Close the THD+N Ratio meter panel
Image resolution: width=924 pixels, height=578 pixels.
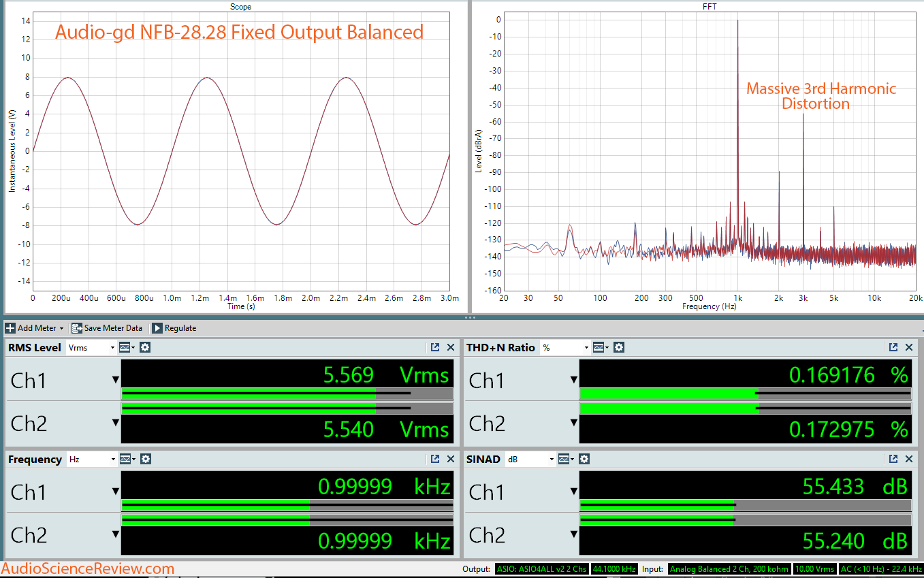pyautogui.click(x=908, y=347)
